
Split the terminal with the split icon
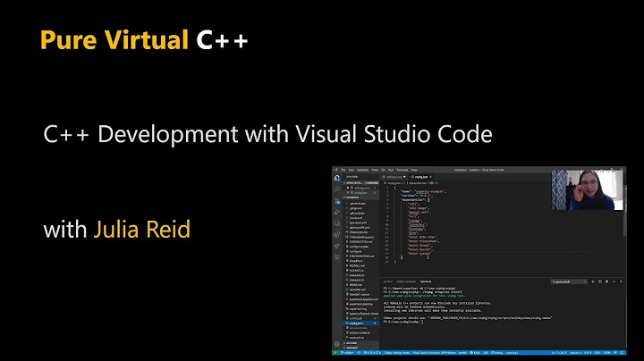(x=600, y=281)
